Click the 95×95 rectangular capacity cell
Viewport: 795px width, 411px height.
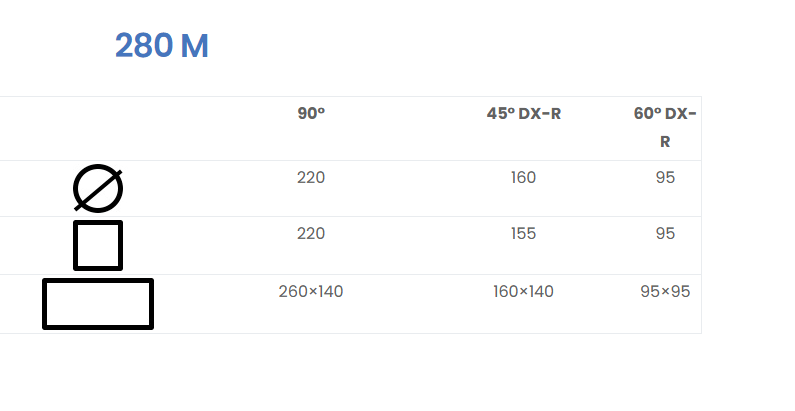(x=665, y=291)
